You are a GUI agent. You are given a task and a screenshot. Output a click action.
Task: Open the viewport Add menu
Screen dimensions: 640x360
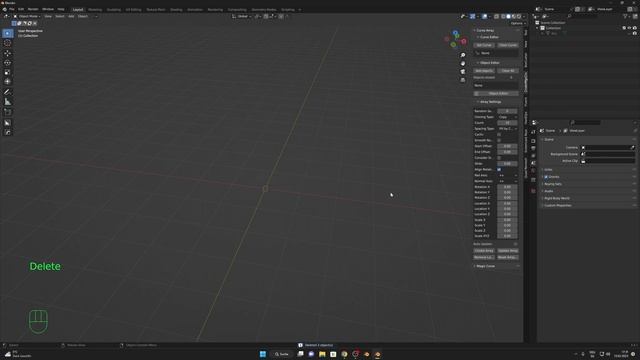click(71, 16)
